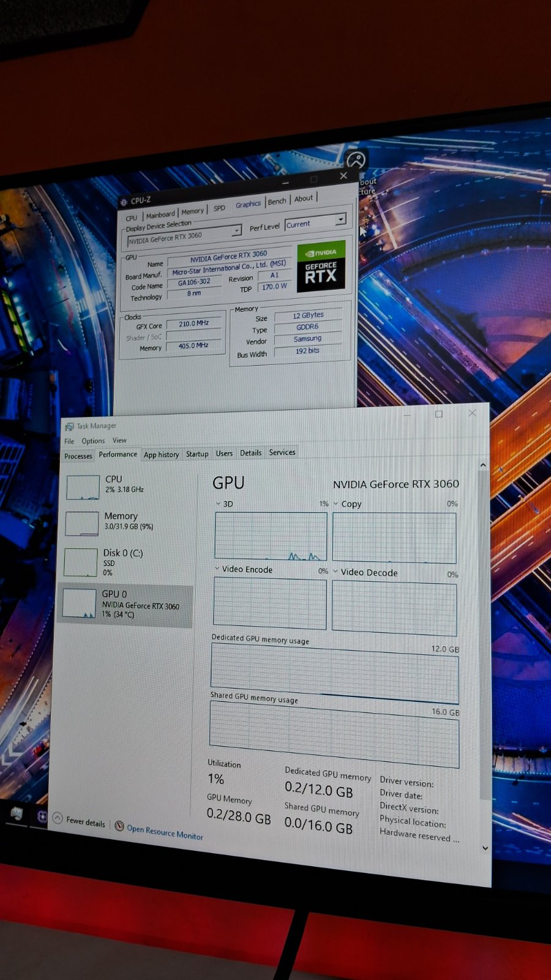The width and height of the screenshot is (551, 980).
Task: Switch to the Details tab
Action: click(x=250, y=453)
